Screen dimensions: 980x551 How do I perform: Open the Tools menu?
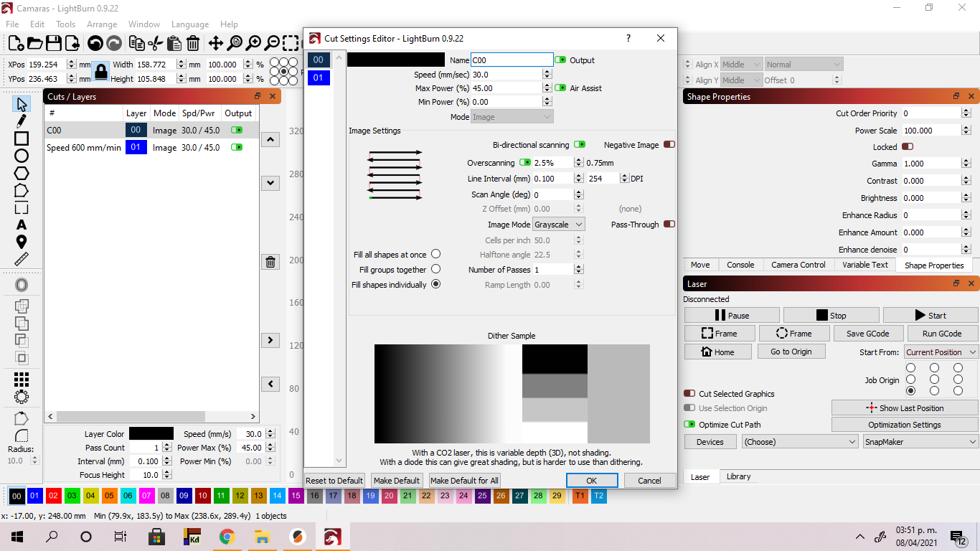tap(65, 24)
